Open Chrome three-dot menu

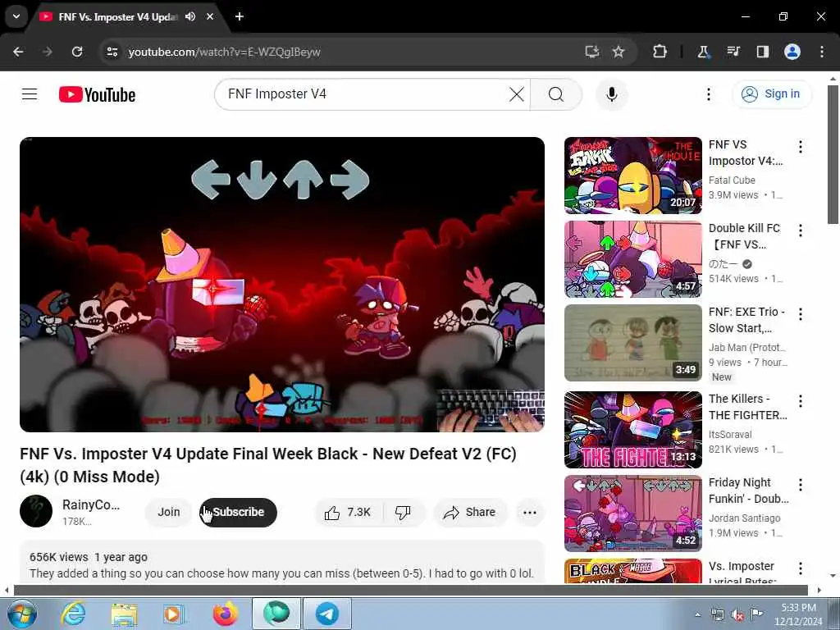[x=822, y=52]
